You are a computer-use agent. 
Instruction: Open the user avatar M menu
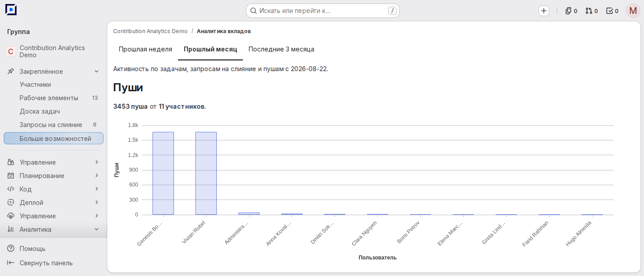pyautogui.click(x=633, y=11)
